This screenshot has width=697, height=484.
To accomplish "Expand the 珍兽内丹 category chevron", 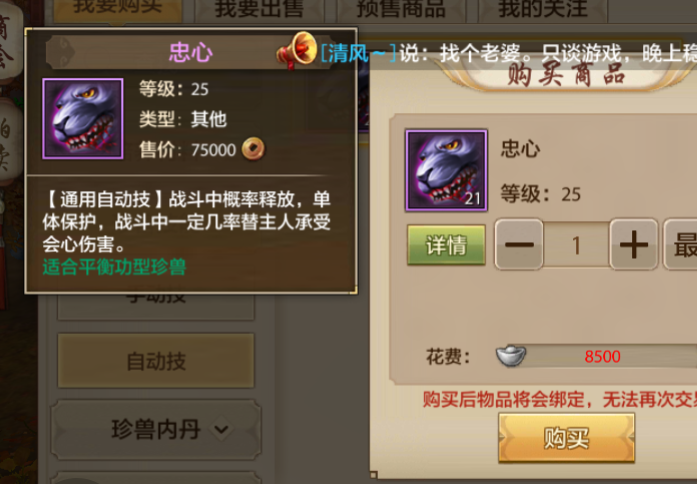I will 221,429.
